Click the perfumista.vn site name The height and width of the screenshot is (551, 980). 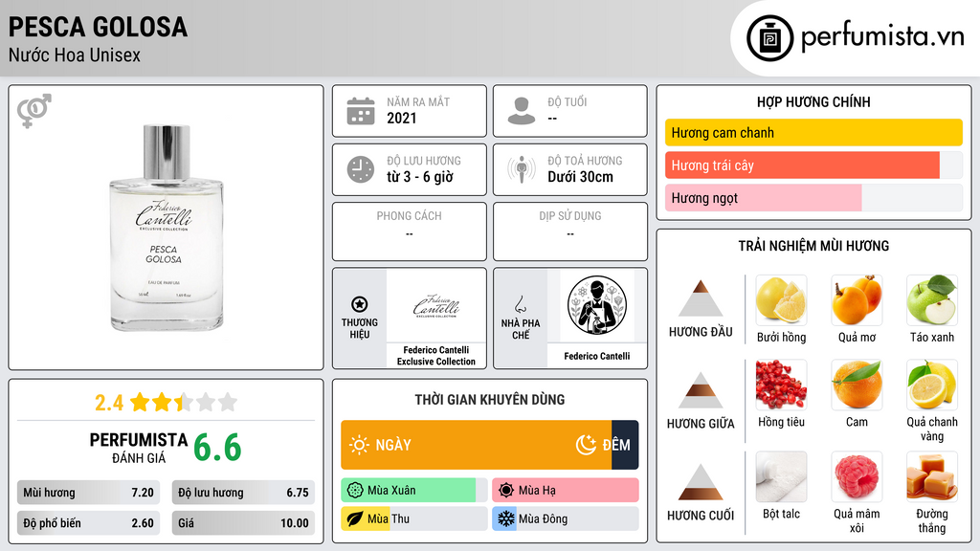pyautogui.click(x=882, y=37)
